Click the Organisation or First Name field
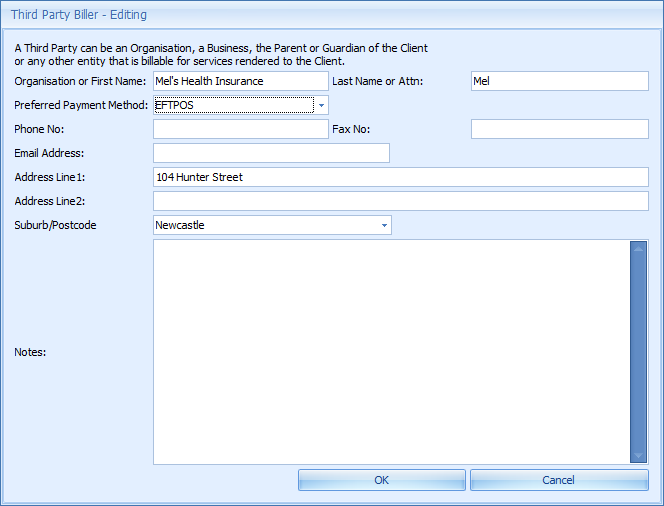664x506 pixels. tap(241, 81)
